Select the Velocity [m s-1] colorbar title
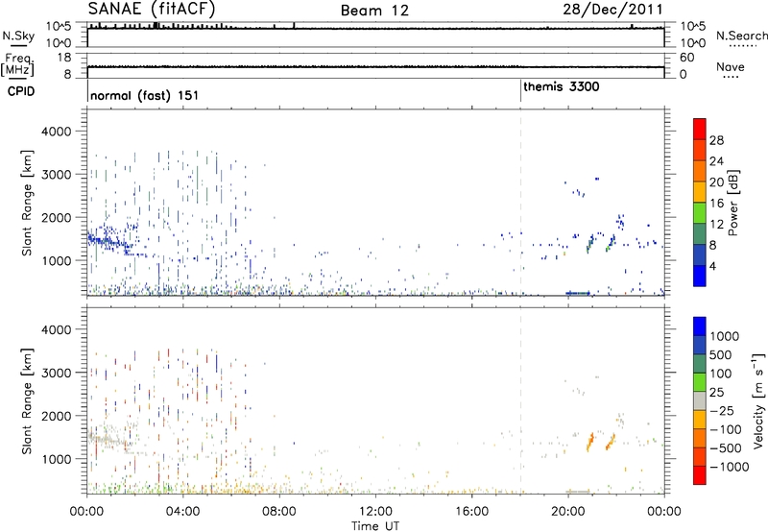 (758, 400)
